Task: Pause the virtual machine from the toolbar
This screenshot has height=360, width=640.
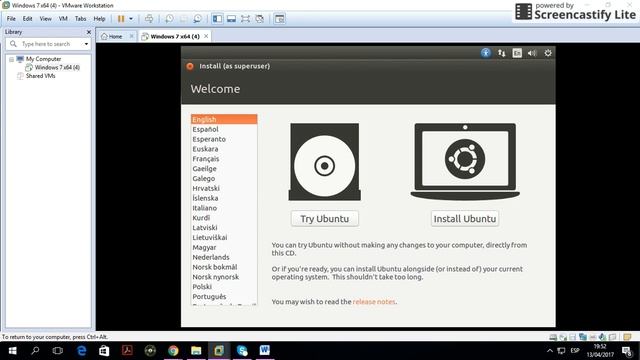Action: (121, 19)
